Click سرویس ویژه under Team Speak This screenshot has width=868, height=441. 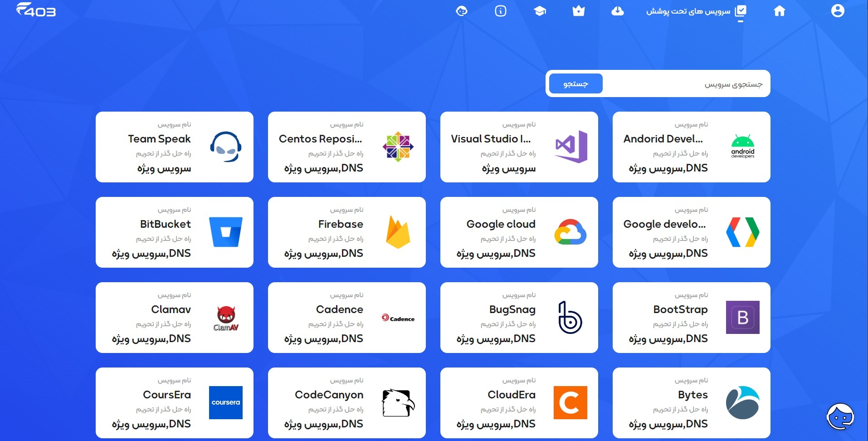tap(164, 169)
